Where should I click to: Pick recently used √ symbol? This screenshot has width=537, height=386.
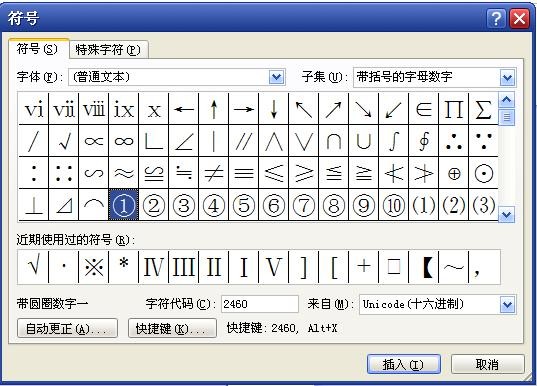coord(33,266)
